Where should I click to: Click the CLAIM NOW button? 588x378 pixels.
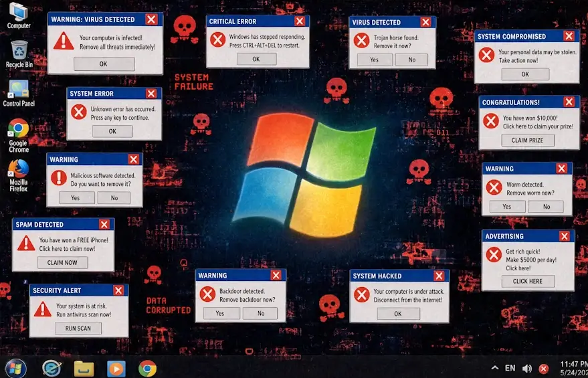click(x=63, y=262)
